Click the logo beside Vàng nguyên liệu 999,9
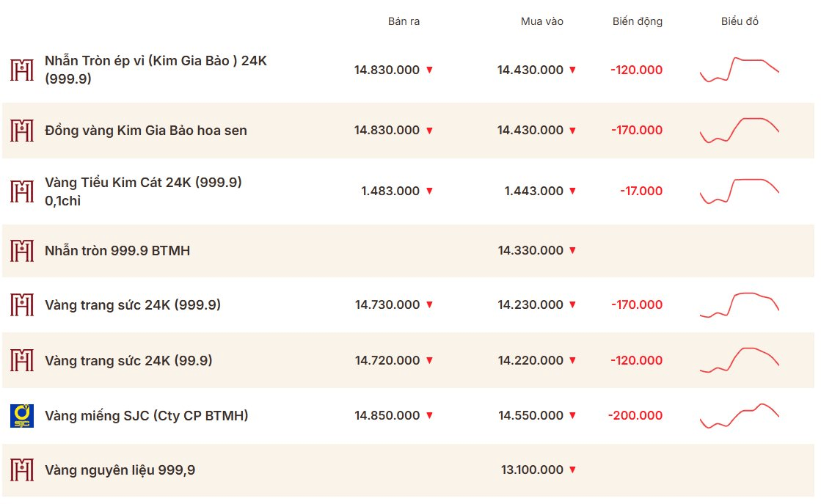 pos(22,470)
